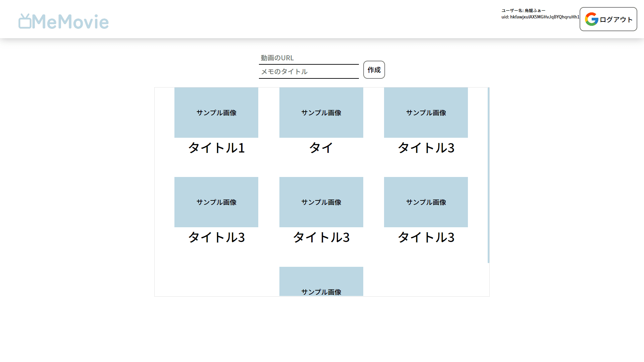Click the MeMovie wordmark text
This screenshot has height=362, width=644.
point(70,22)
